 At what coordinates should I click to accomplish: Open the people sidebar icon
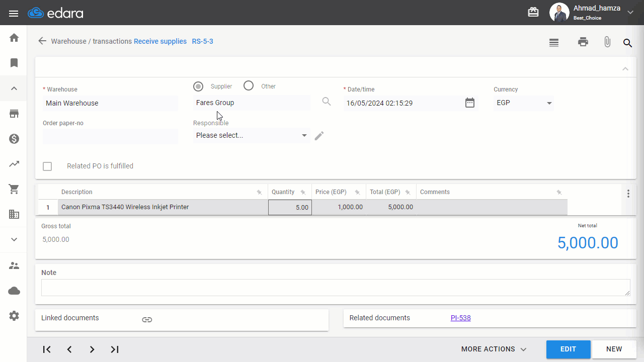click(x=14, y=265)
